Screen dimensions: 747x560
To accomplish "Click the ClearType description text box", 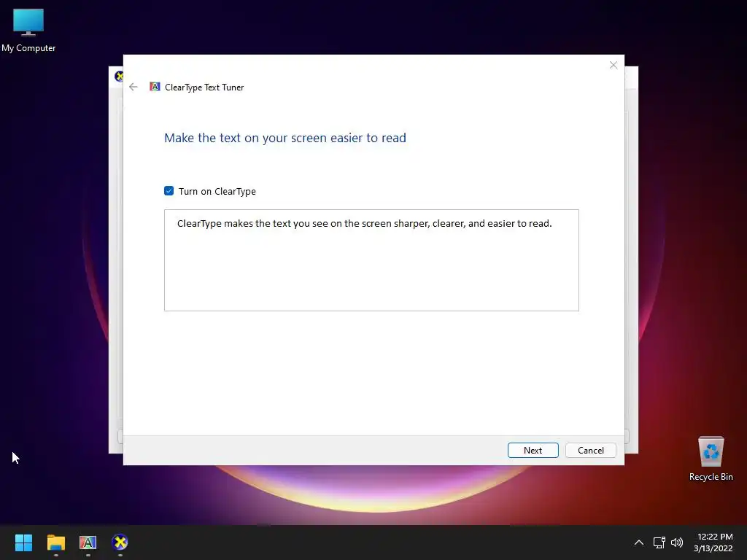I will click(x=371, y=260).
